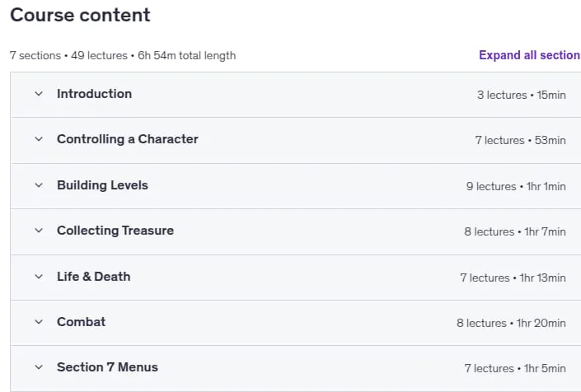Select the Combat section title
Viewport: 581px width, 392px height.
pyautogui.click(x=81, y=322)
